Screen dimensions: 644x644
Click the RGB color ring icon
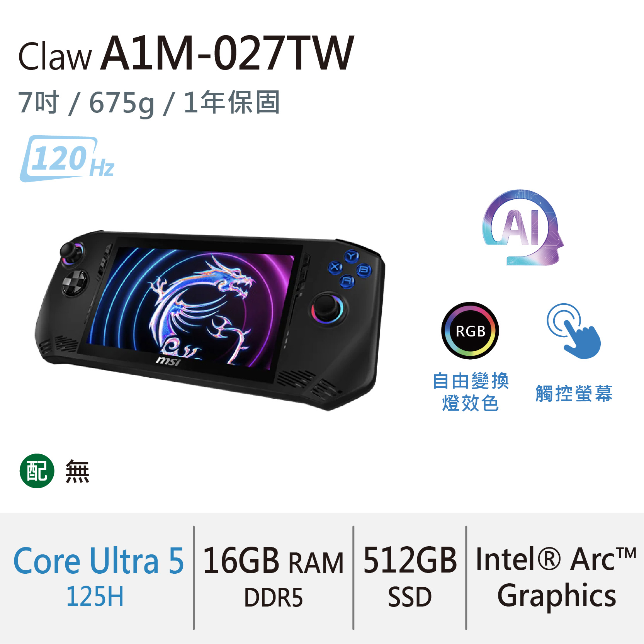pos(470,331)
